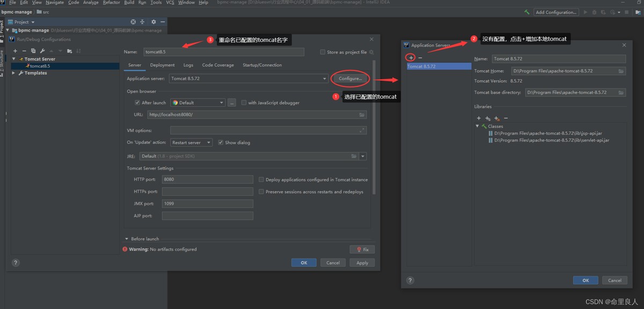The image size is (644, 309).
Task: Remove application server with minus icon
Action: (x=420, y=57)
